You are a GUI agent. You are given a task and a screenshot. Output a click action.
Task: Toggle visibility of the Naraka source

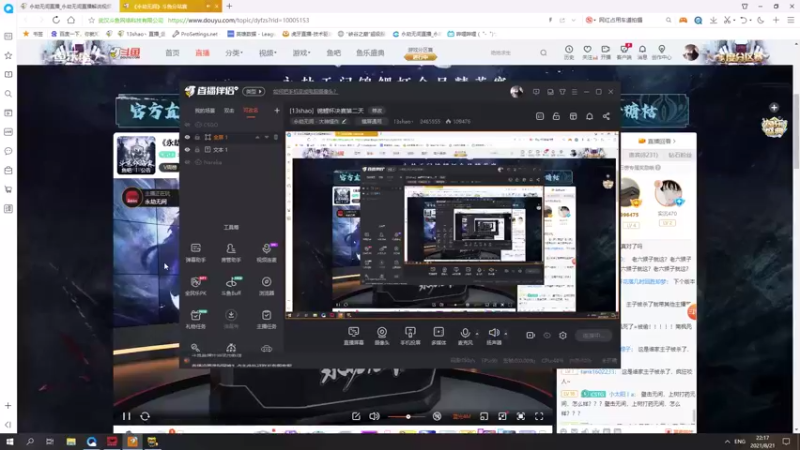click(x=187, y=162)
